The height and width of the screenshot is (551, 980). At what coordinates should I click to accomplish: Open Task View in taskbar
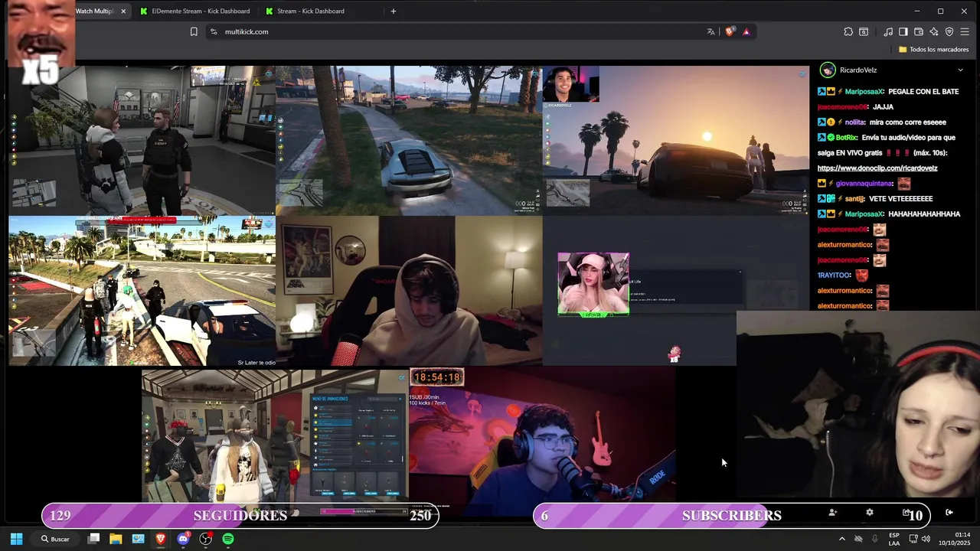pos(93,539)
